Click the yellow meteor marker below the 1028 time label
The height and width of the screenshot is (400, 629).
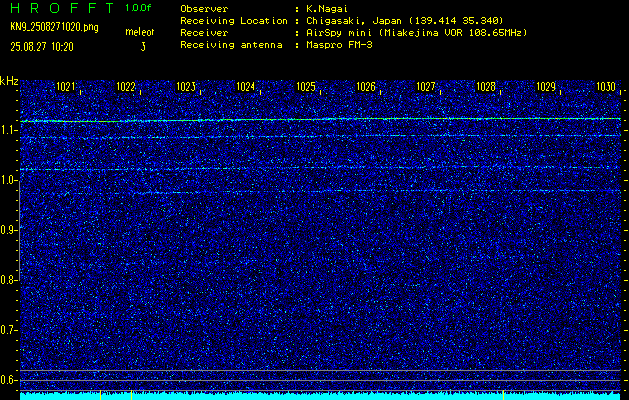click(x=503, y=394)
